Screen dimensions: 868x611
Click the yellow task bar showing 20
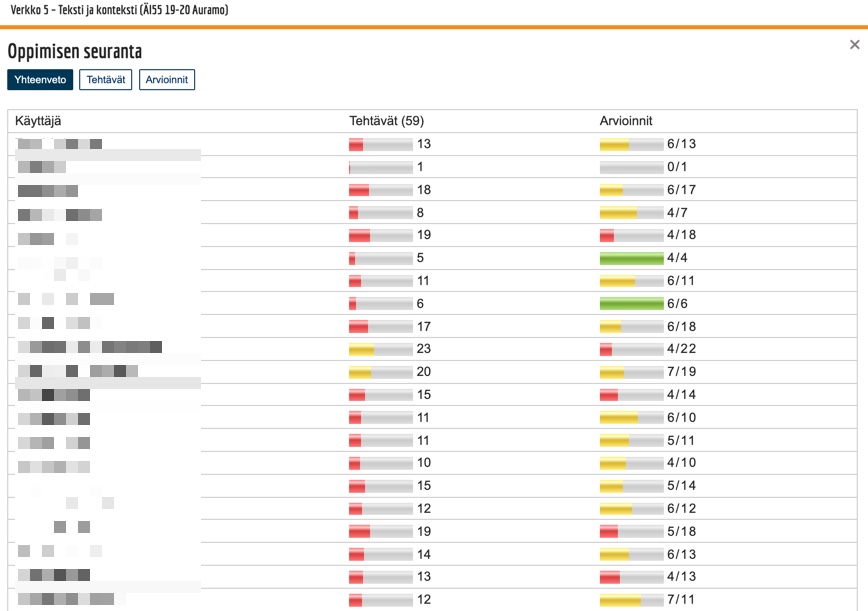[380, 372]
